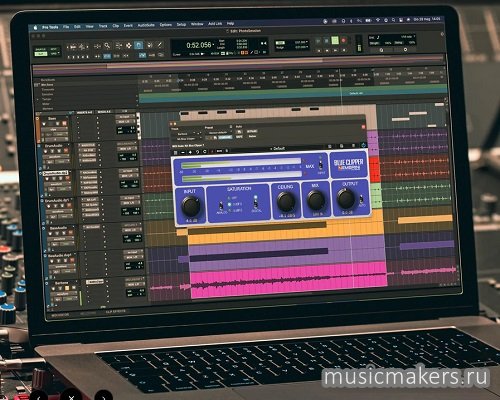Flip the Input meter switch near Max

pos(320,165)
